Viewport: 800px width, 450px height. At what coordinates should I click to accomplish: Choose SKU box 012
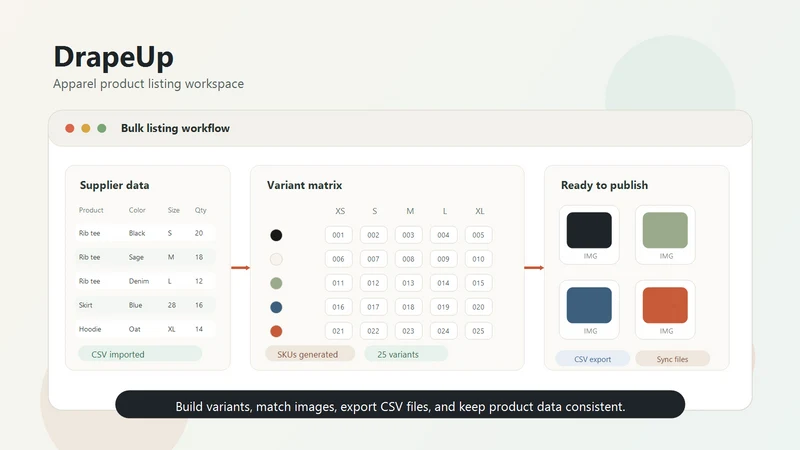click(373, 283)
